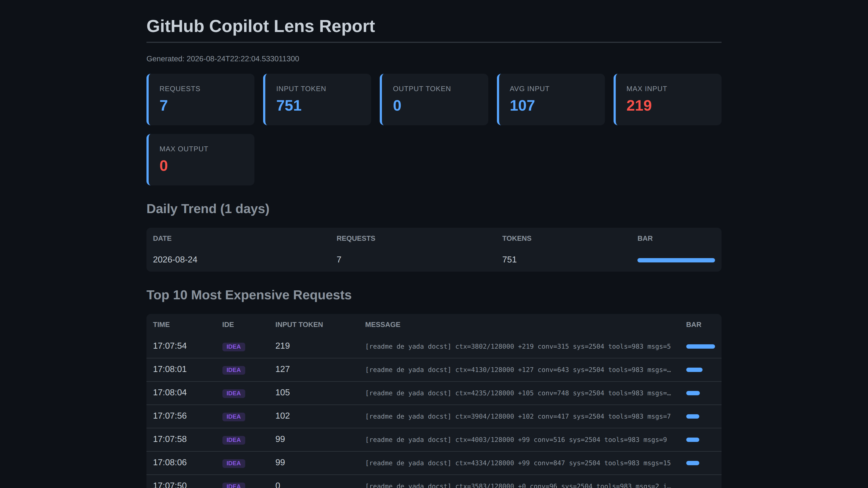Screen dimensions: 868x488
Task: Click the GitHub Copilot Lens Report title
Action: [x=260, y=26]
